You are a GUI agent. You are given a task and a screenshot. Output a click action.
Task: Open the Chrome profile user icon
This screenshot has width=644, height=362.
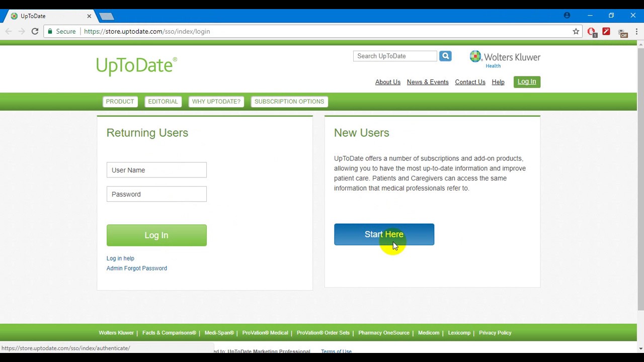(x=567, y=16)
